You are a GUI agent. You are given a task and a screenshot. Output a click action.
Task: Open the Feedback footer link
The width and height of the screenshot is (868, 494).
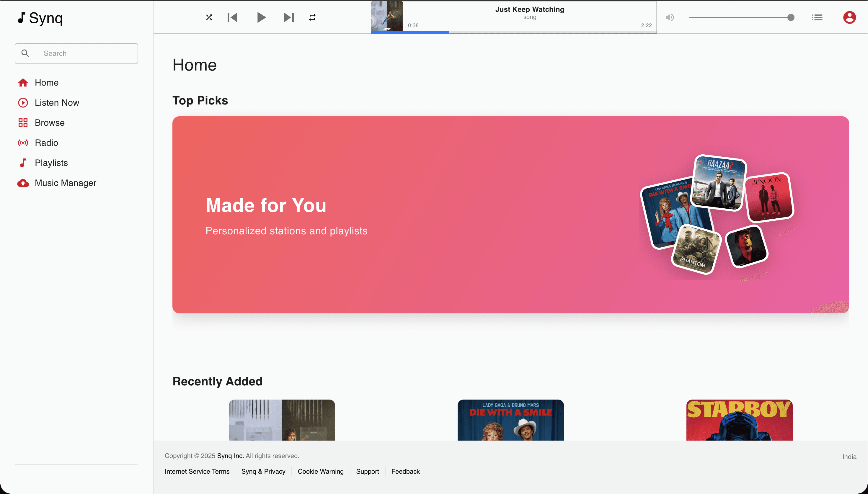405,471
